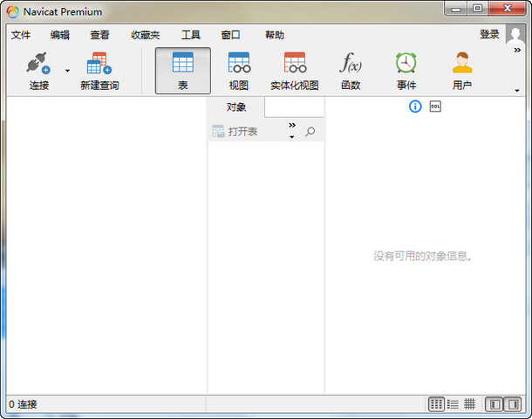Click the Navicat Premium logo icon
Image resolution: width=532 pixels, height=419 pixels.
[13, 12]
